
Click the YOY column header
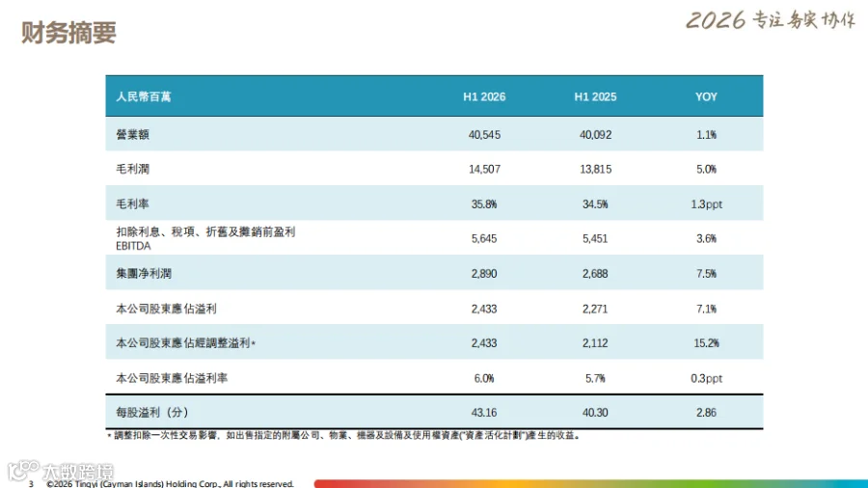coord(706,96)
